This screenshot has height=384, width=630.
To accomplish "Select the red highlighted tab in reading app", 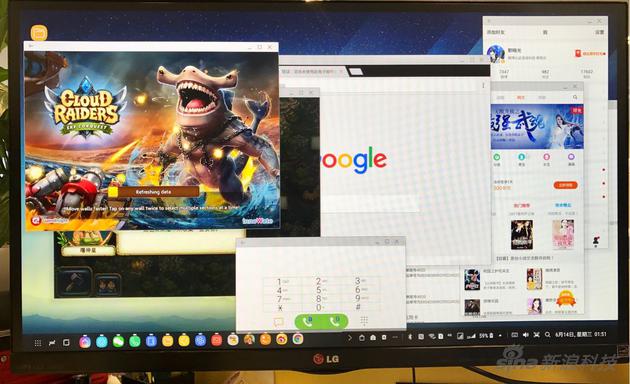I will tap(521, 97).
